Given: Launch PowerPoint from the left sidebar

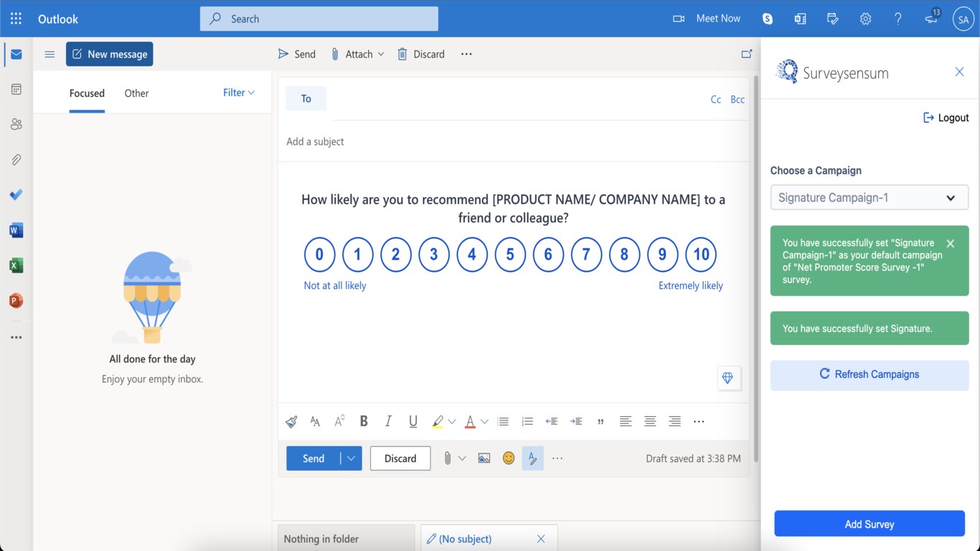Looking at the screenshot, I should [16, 301].
